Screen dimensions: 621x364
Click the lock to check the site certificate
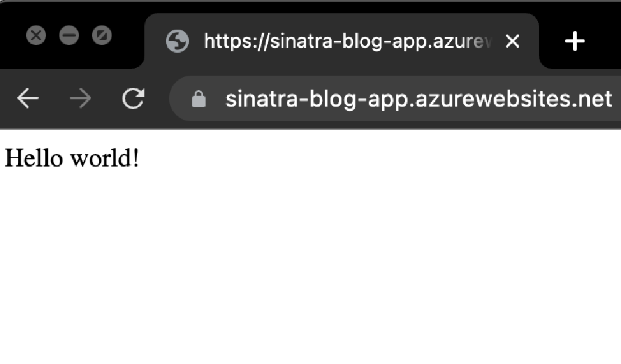198,99
